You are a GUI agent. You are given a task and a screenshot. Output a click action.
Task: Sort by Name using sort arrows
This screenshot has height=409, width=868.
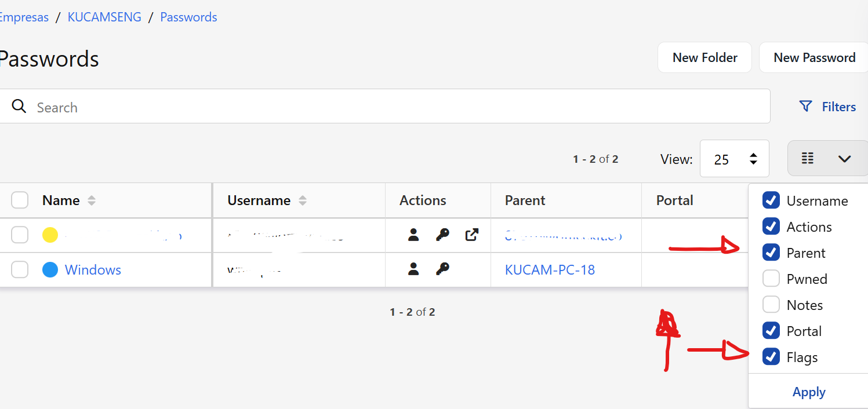click(91, 200)
